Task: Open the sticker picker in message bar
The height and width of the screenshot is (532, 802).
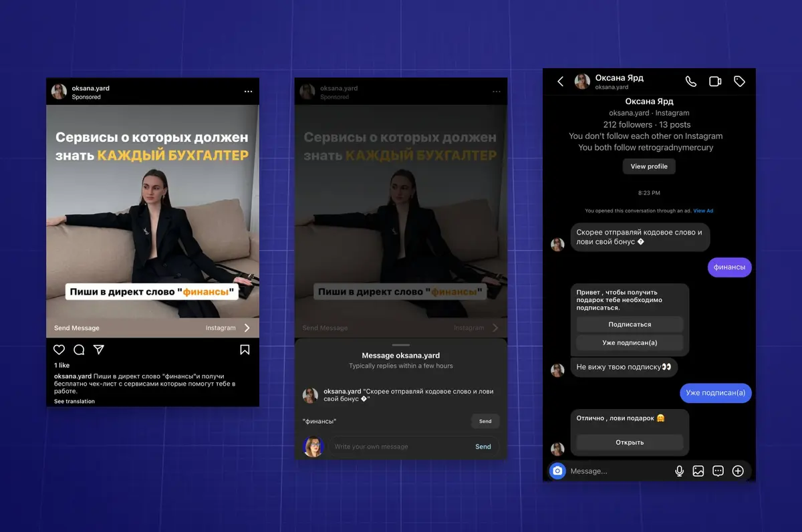Action: (x=718, y=471)
